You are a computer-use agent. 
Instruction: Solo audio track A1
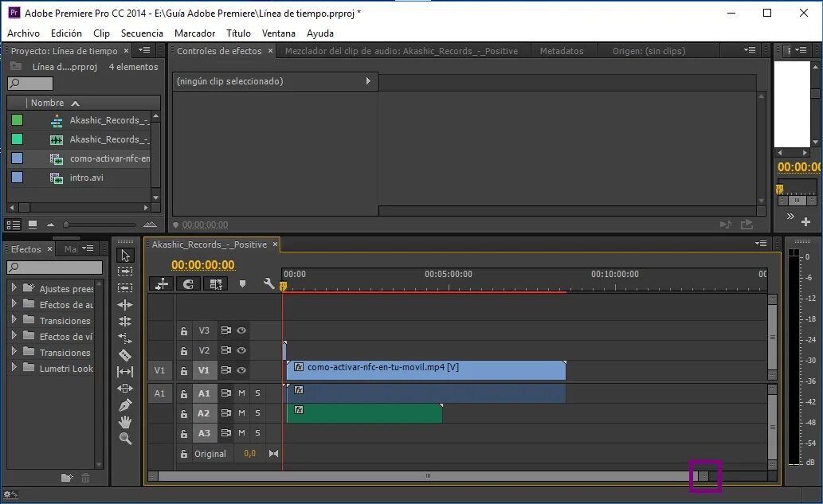257,393
